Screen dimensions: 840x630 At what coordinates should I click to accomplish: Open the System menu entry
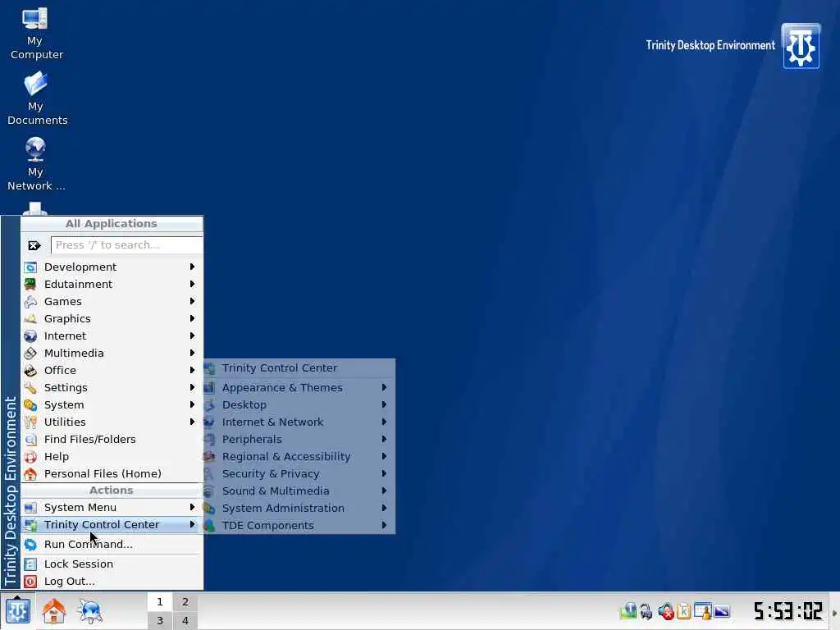point(112,405)
